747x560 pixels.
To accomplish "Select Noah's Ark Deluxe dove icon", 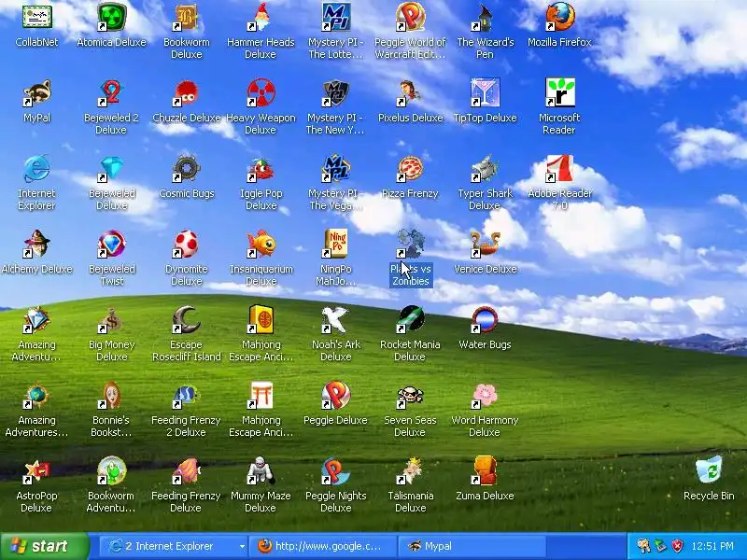I will (335, 319).
